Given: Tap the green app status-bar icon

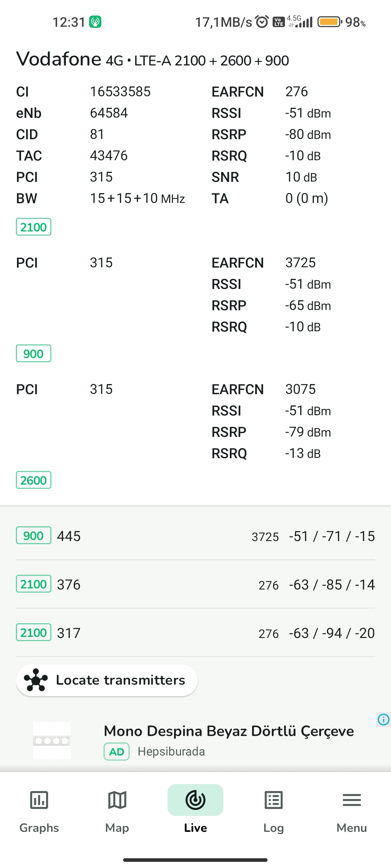Looking at the screenshot, I should click(95, 22).
